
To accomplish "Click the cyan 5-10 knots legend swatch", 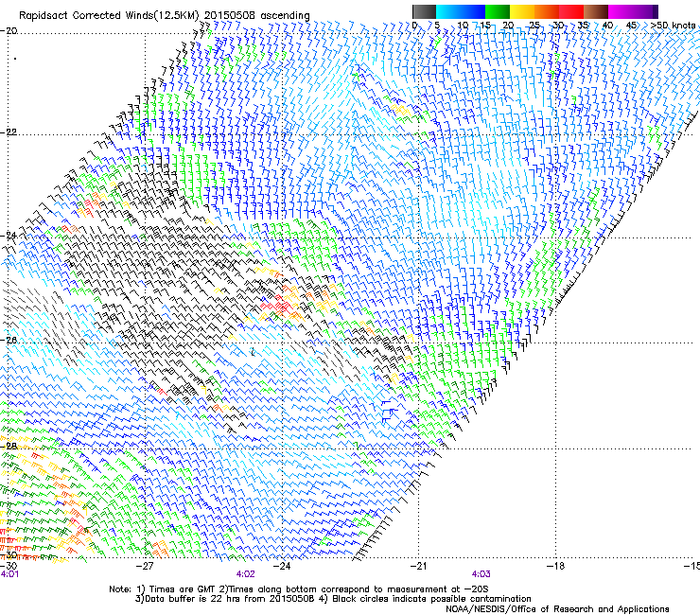I will point(448,11).
